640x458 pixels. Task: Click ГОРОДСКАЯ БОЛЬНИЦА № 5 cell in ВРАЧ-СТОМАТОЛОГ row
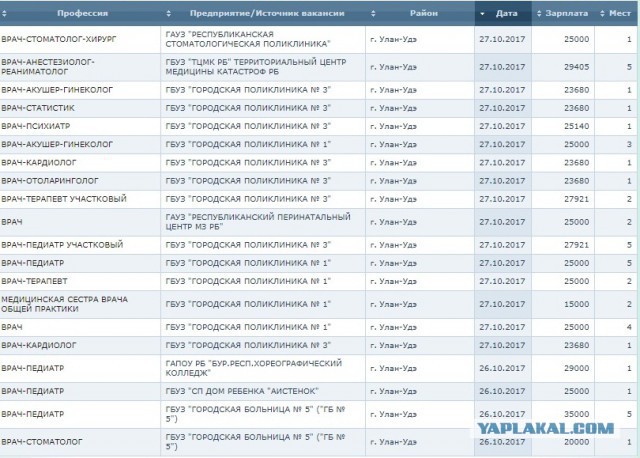pos(263,442)
